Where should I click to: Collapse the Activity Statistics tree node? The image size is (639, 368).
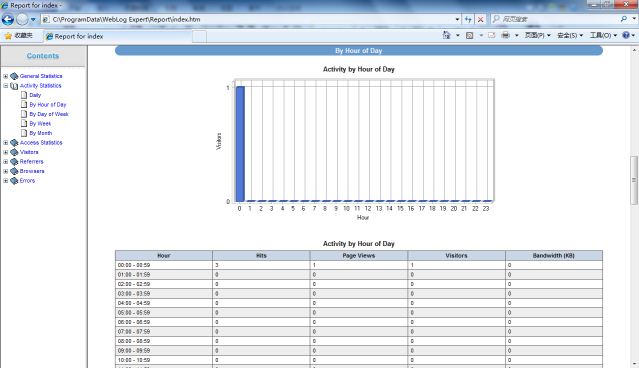click(6, 86)
